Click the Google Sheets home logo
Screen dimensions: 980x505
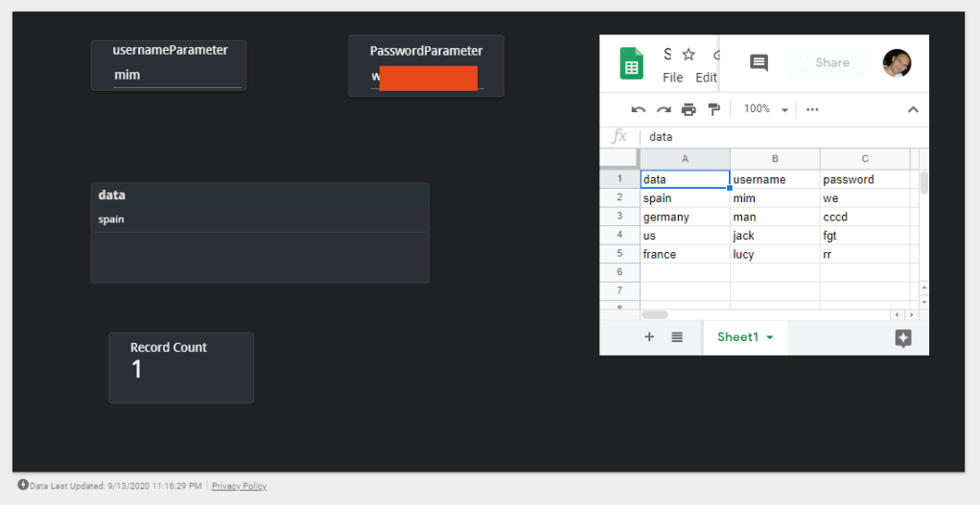coord(631,63)
